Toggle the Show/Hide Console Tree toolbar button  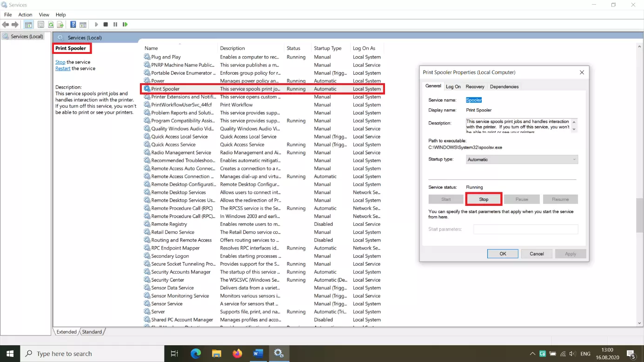pos(28,25)
